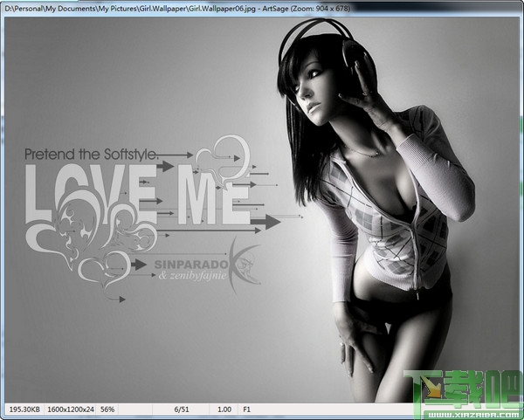Click the 1.00 value in status bar

224,410
